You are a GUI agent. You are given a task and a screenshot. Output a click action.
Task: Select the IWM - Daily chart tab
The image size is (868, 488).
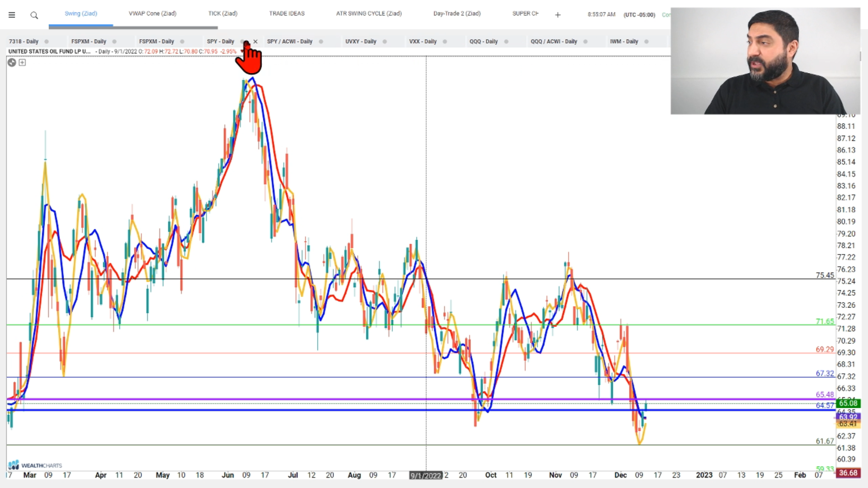click(x=624, y=42)
